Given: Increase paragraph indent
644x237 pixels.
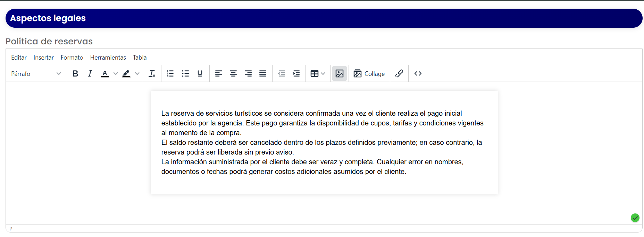Looking at the screenshot, I should tap(296, 73).
